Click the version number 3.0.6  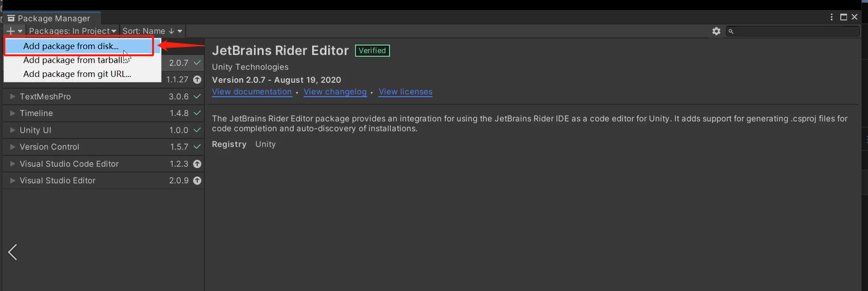179,97
